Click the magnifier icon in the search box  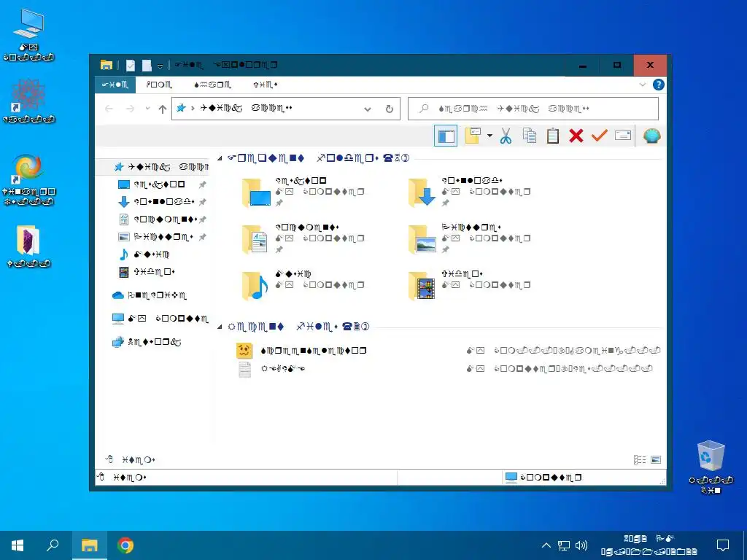click(x=424, y=109)
